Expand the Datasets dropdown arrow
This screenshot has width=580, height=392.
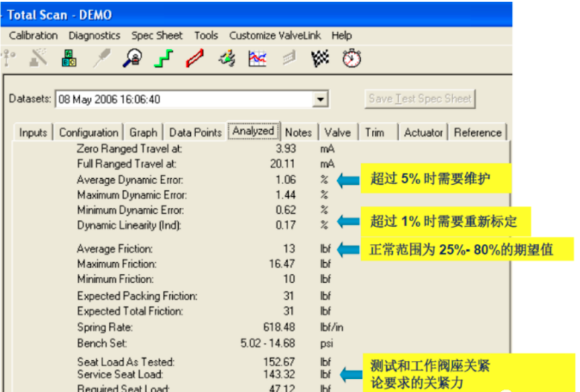pyautogui.click(x=321, y=99)
